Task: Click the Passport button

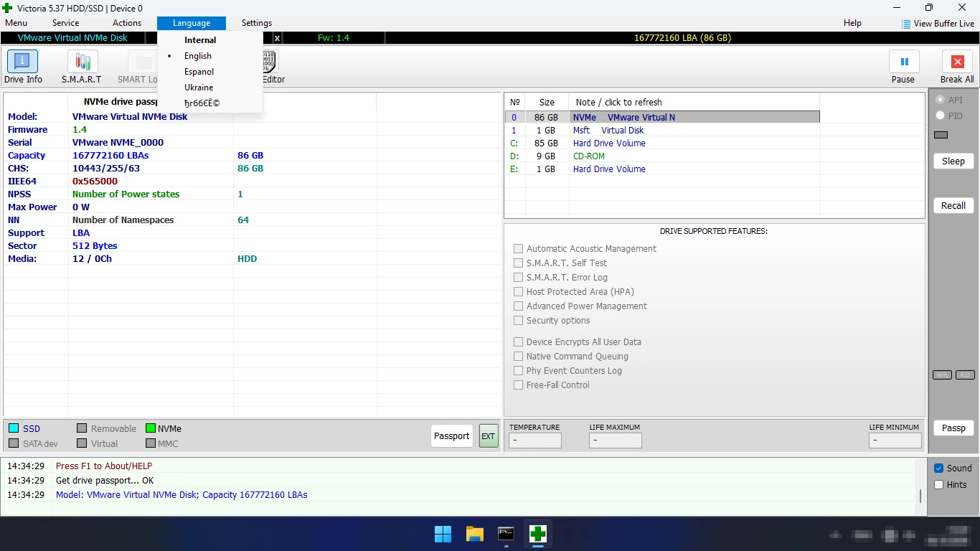Action: coord(452,435)
